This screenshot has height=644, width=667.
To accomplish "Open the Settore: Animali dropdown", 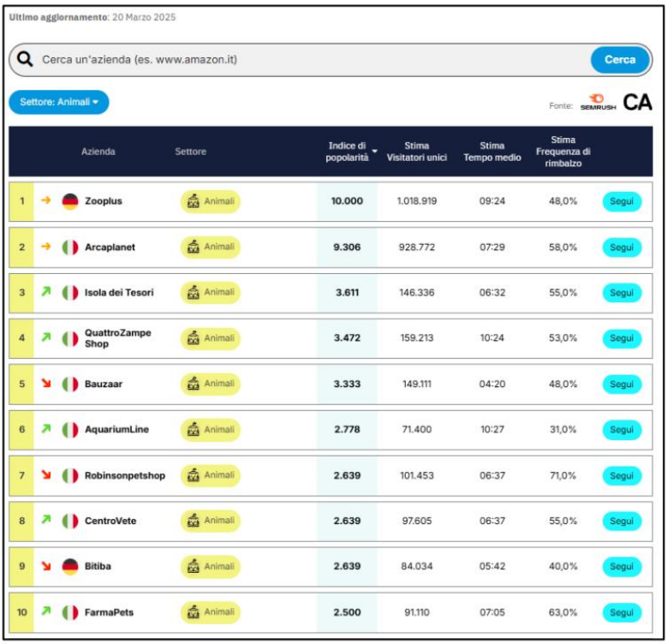I will pos(59,102).
